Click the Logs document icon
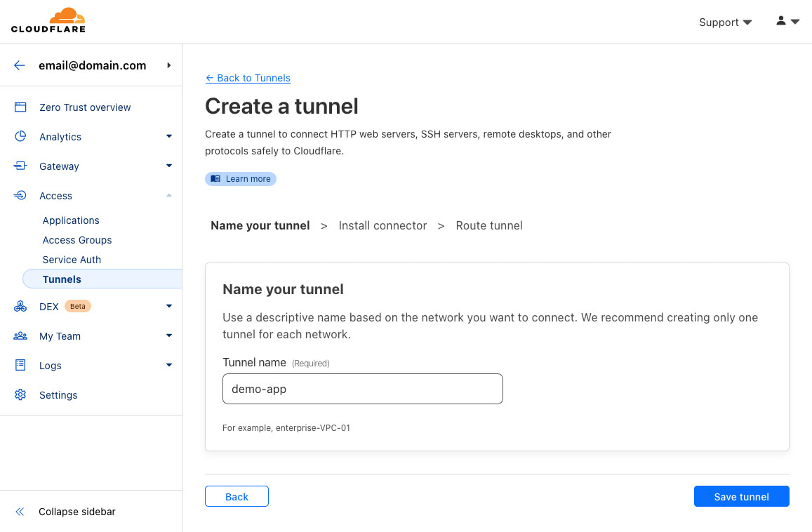The height and width of the screenshot is (532, 812). [20, 366]
